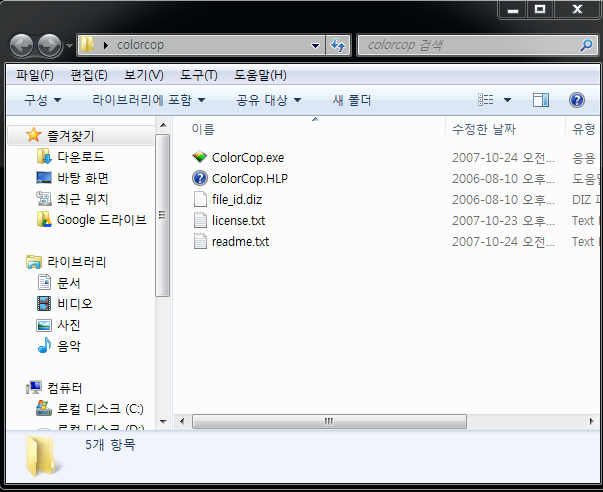Open 최근 위치 in favorites
The width and height of the screenshot is (603, 492).
point(83,199)
